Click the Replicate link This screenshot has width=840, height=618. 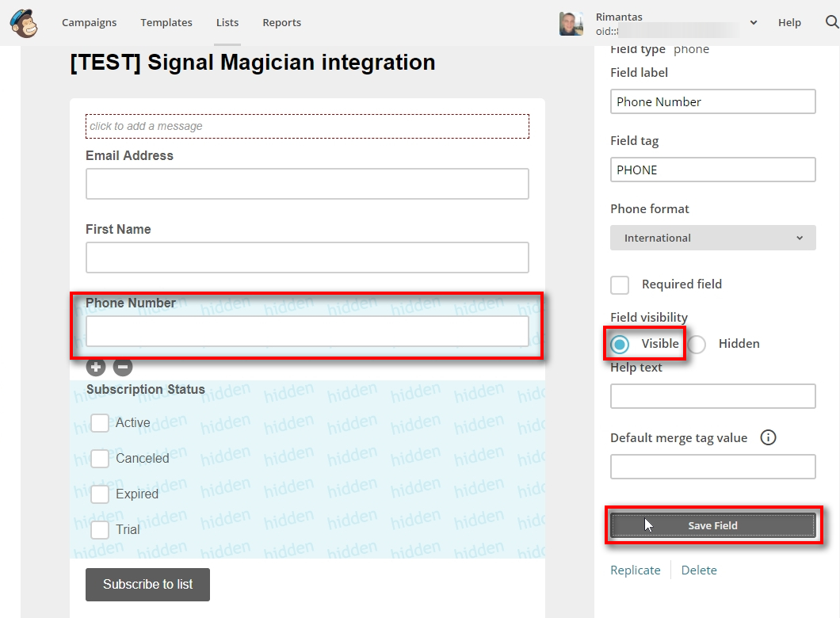coord(635,570)
